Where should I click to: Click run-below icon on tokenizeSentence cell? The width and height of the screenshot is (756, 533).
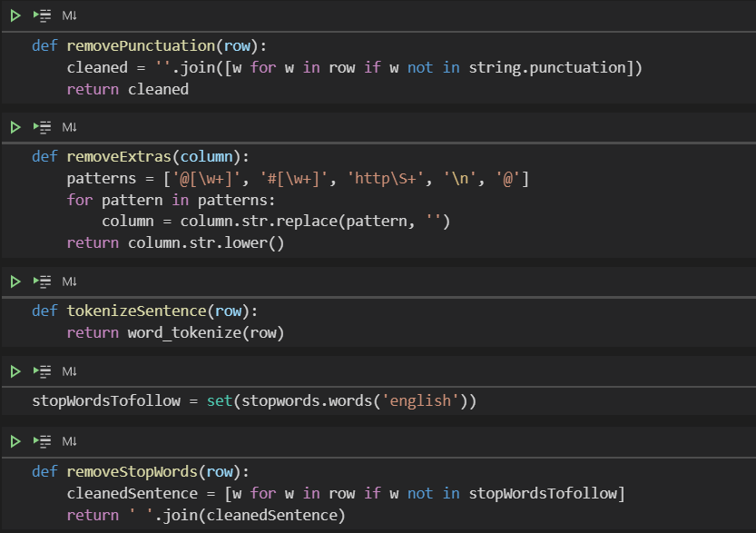[42, 281]
